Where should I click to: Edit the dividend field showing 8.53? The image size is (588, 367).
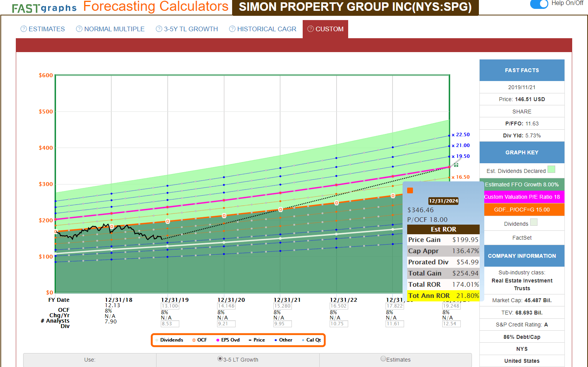[170, 324]
